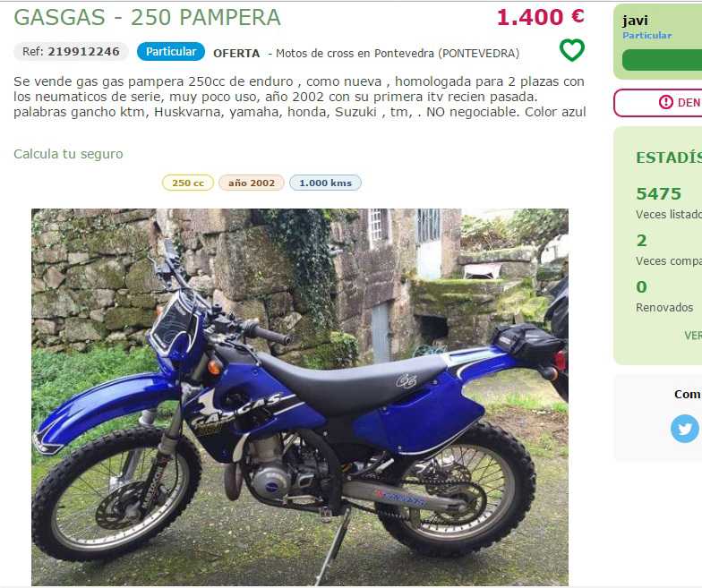702x588 pixels.
Task: Click the Ref 219912246 reference badge
Action: click(x=72, y=52)
